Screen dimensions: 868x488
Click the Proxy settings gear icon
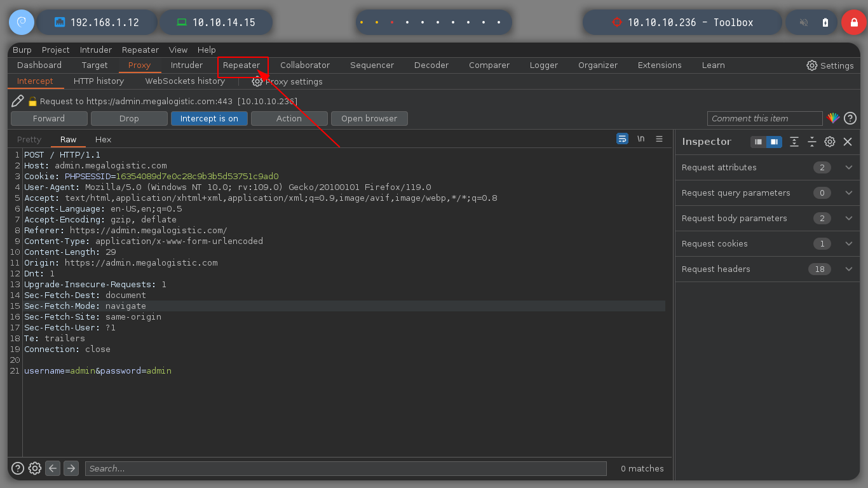click(x=257, y=81)
